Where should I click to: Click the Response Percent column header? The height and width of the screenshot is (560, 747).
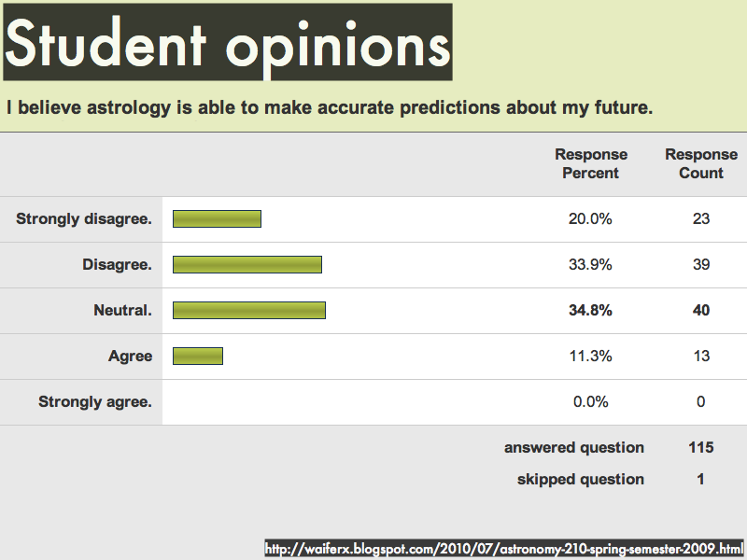pyautogui.click(x=591, y=163)
